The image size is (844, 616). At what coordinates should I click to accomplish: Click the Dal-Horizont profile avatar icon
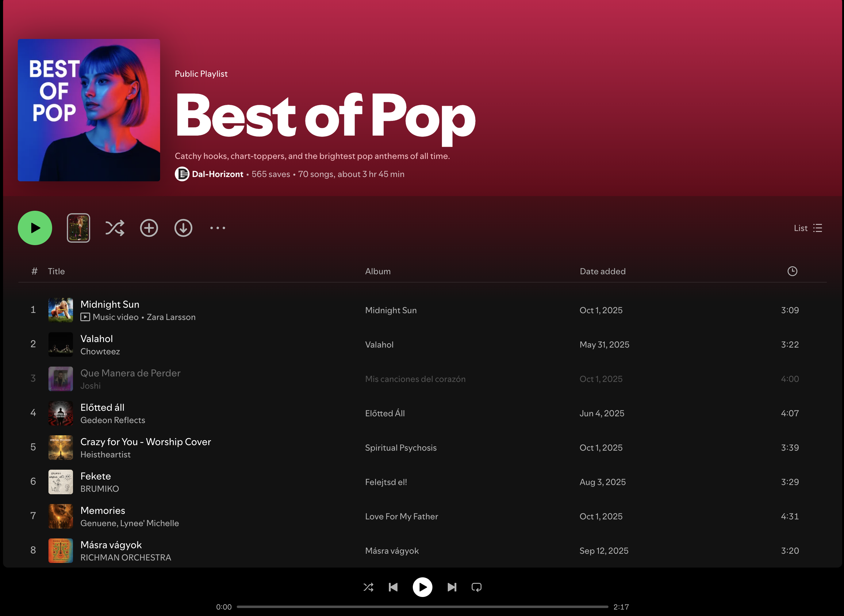click(182, 174)
